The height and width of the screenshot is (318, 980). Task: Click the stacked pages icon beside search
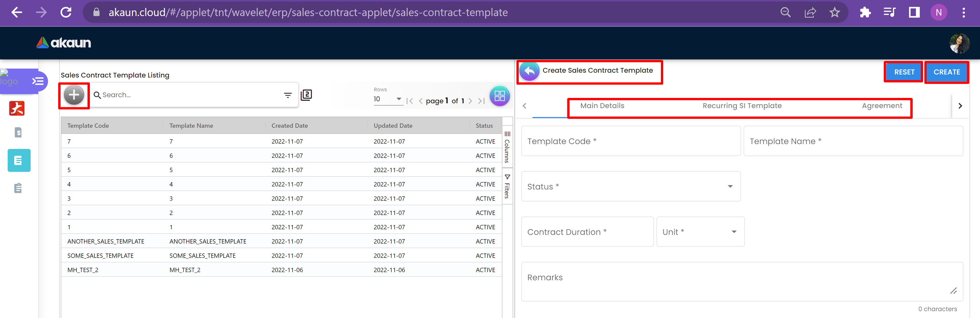(x=306, y=95)
